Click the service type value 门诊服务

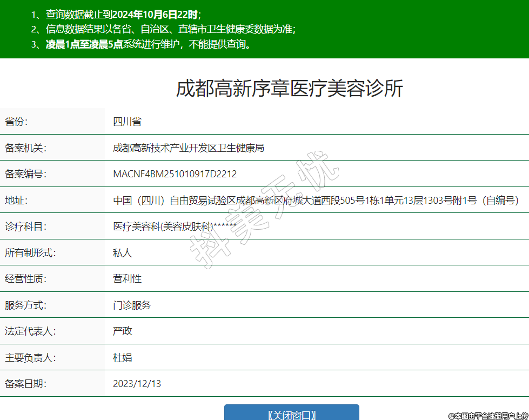pyautogui.click(x=132, y=305)
